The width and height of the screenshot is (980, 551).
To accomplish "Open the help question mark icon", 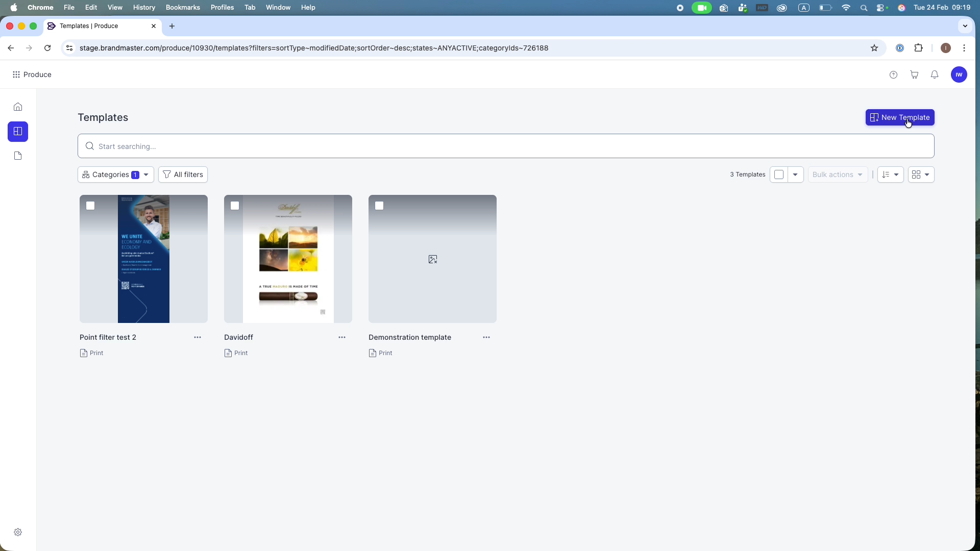I will pos(893,74).
